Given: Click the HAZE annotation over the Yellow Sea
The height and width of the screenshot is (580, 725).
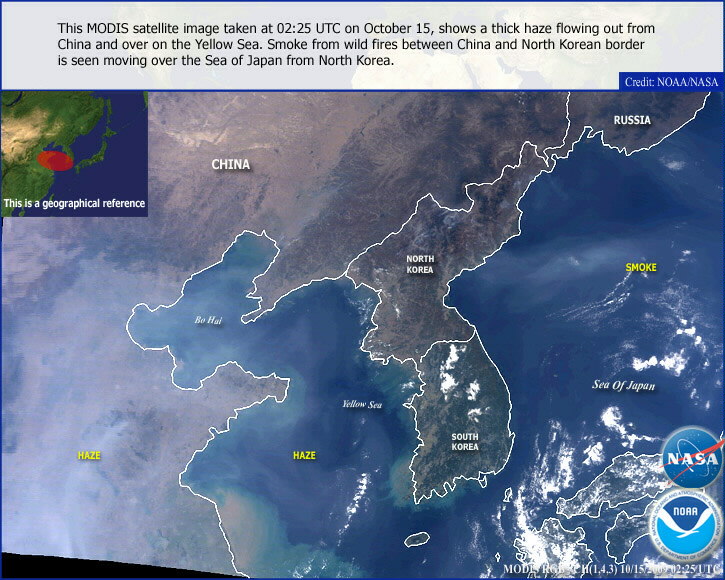Looking at the screenshot, I should (x=304, y=456).
